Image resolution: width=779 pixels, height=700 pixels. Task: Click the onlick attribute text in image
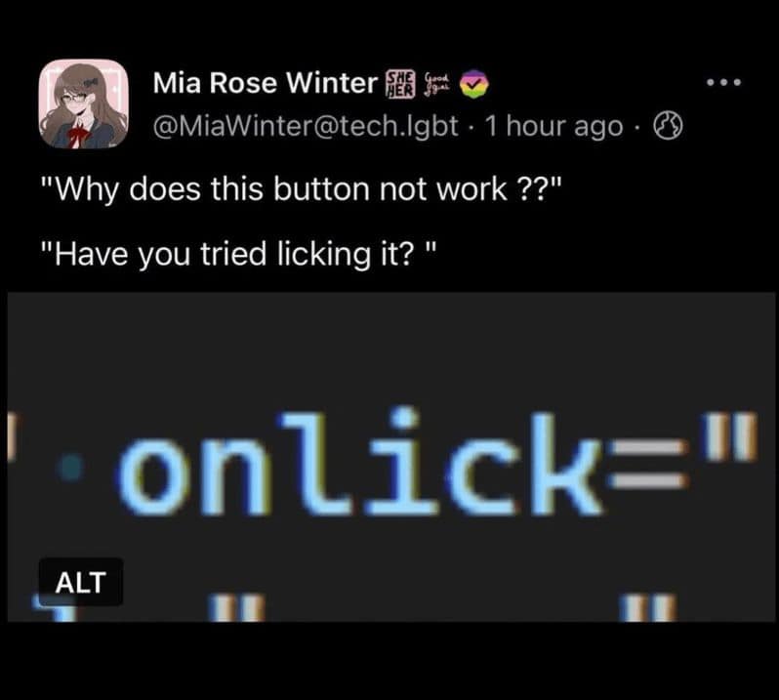point(359,463)
